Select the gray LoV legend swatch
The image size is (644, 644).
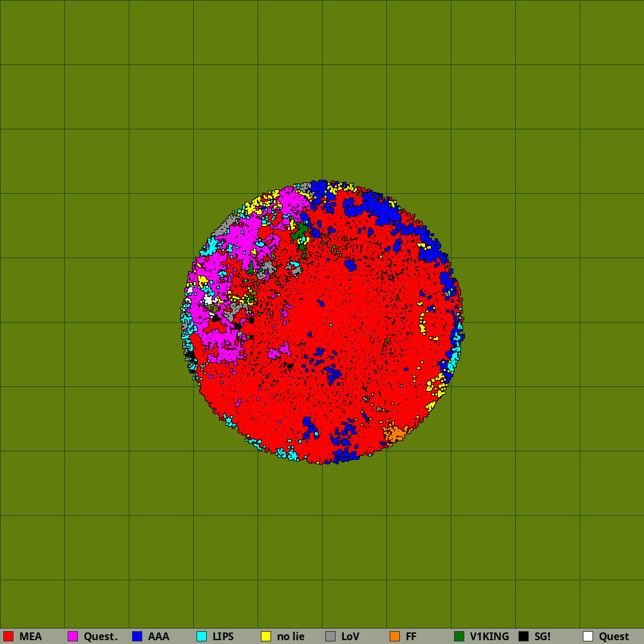pos(330,636)
